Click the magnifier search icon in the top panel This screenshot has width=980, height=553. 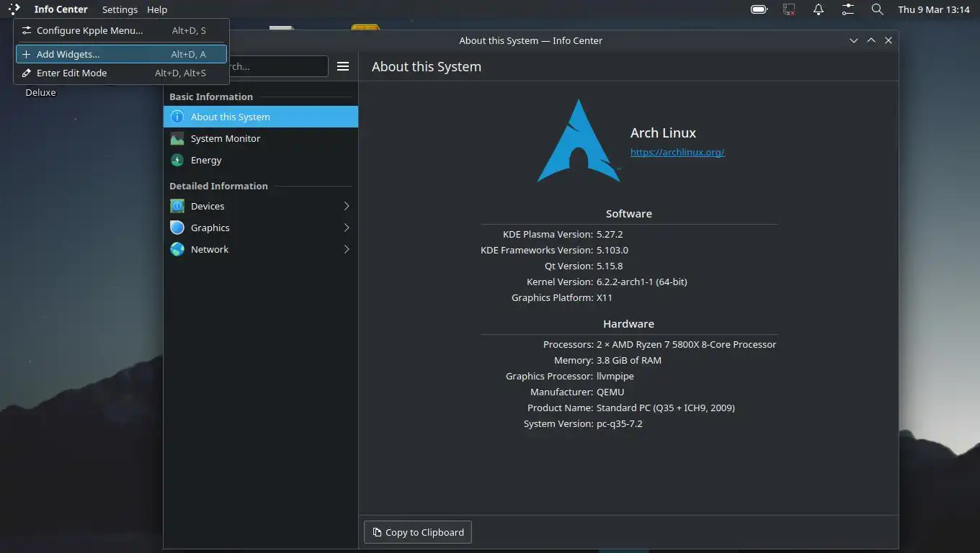877,9
